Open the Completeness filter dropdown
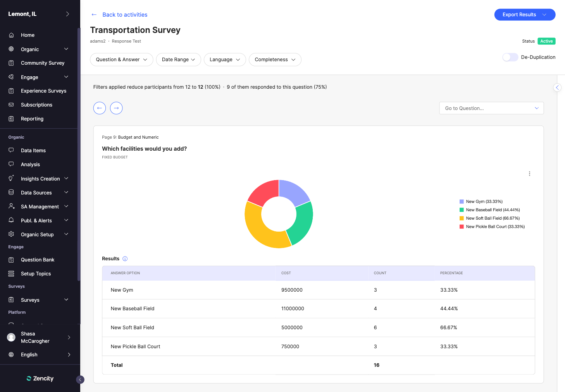The image size is (565, 392). click(275, 60)
